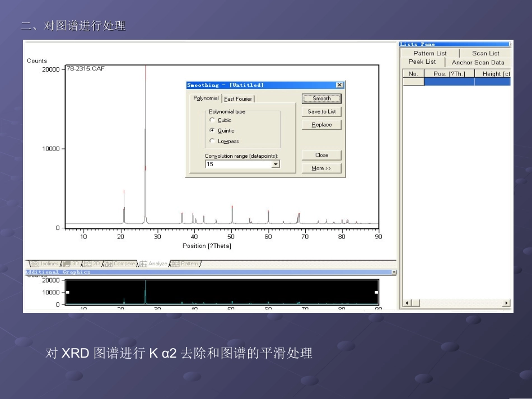The width and height of the screenshot is (532, 399).
Task: Close the Additional Graphics pane
Action: click(x=394, y=272)
